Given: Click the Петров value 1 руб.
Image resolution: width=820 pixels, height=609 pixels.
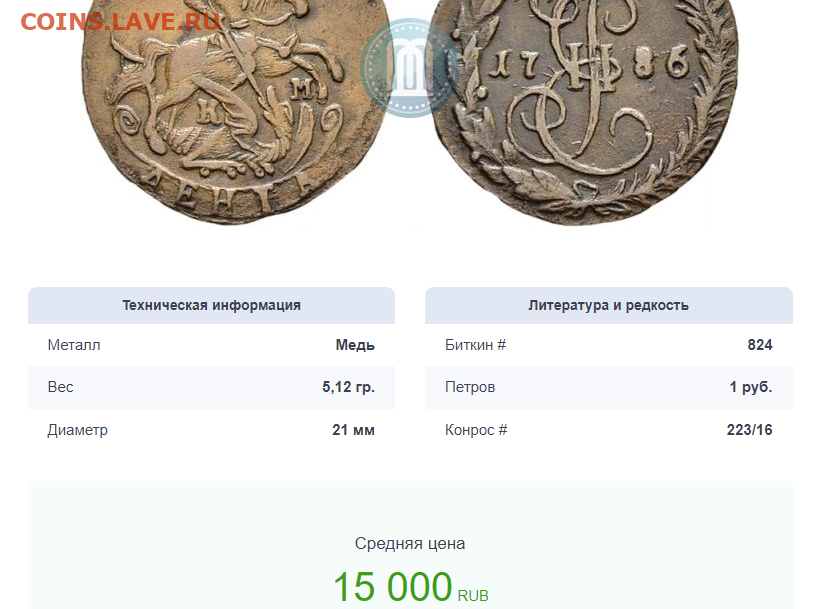Looking at the screenshot, I should coord(751,387).
